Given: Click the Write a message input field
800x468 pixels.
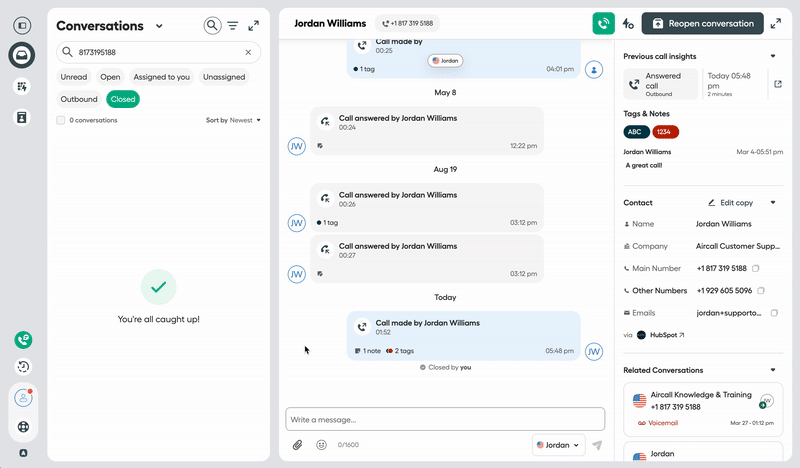Looking at the screenshot, I should coord(445,419).
